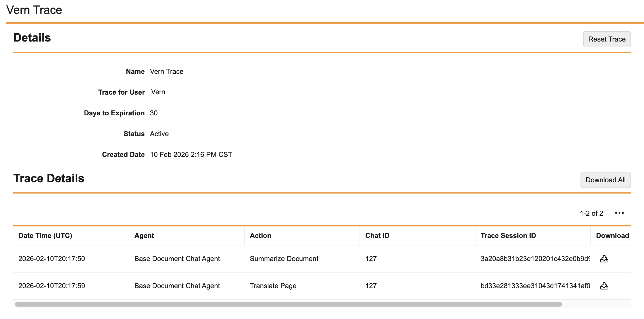The width and height of the screenshot is (644, 319).
Task: Download the Summarize Document trace row
Action: (604, 259)
